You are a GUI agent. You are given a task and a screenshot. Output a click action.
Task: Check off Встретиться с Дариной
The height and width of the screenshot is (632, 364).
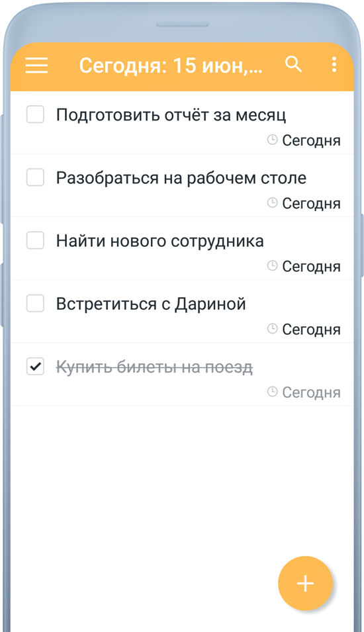(x=35, y=303)
